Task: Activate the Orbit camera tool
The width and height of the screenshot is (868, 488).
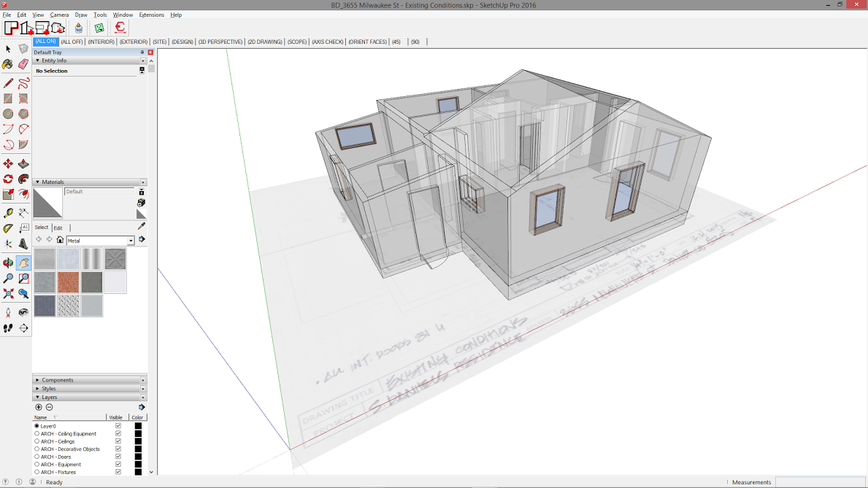Action: click(8, 263)
